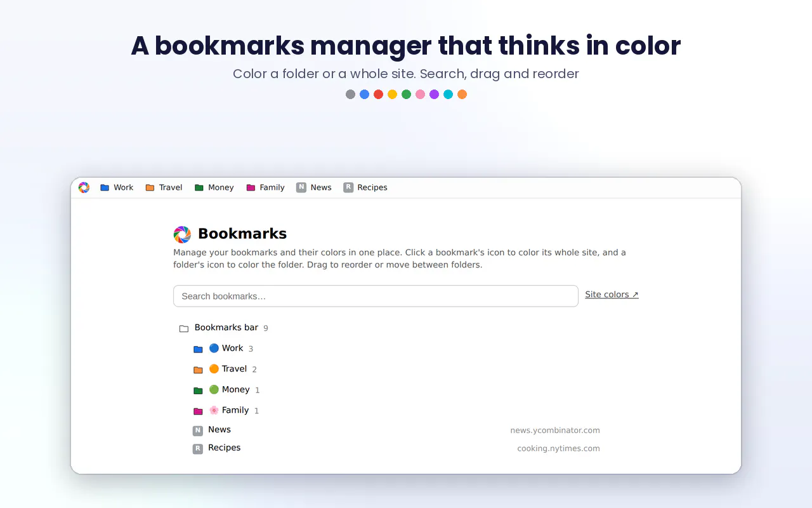Open the News bookmark in bookmarks bar
Screen dimensions: 812x508
[314, 187]
